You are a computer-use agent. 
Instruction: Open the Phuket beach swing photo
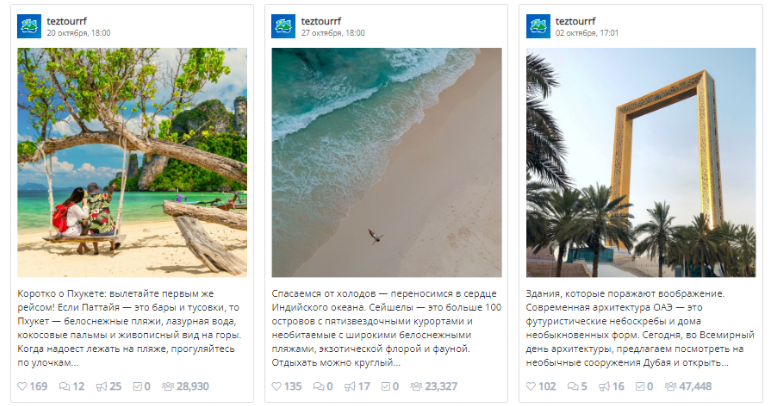(132, 162)
